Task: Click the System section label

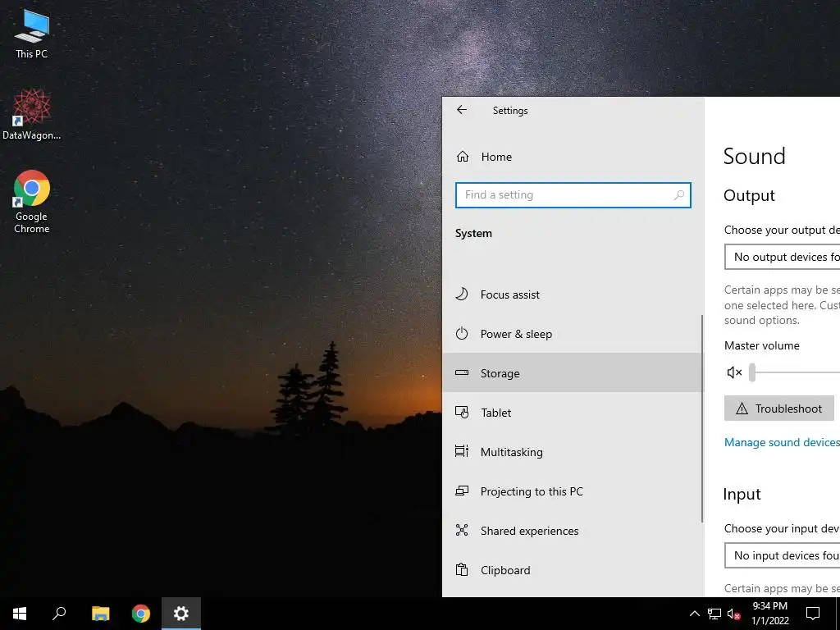Action: pyautogui.click(x=473, y=234)
